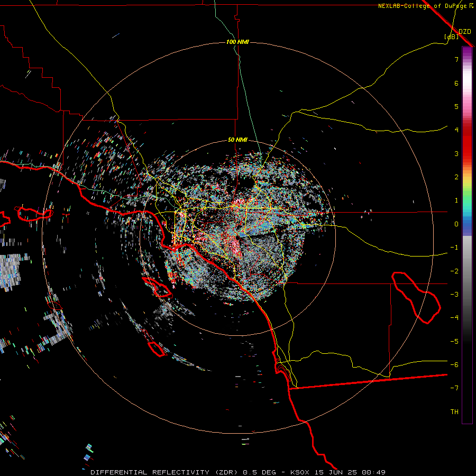Image resolution: width=476 pixels, height=476 pixels.
Task: Click the TH threshold label on the scale
Action: 454,412
